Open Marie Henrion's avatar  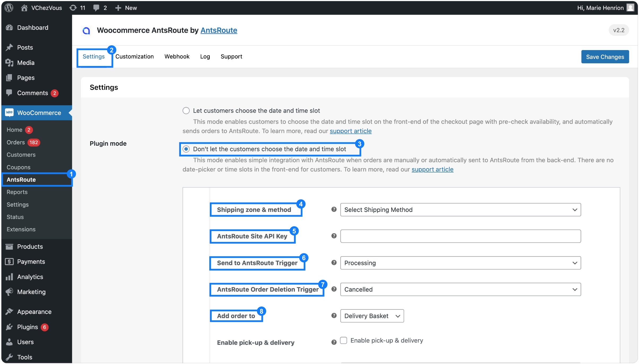[630, 8]
